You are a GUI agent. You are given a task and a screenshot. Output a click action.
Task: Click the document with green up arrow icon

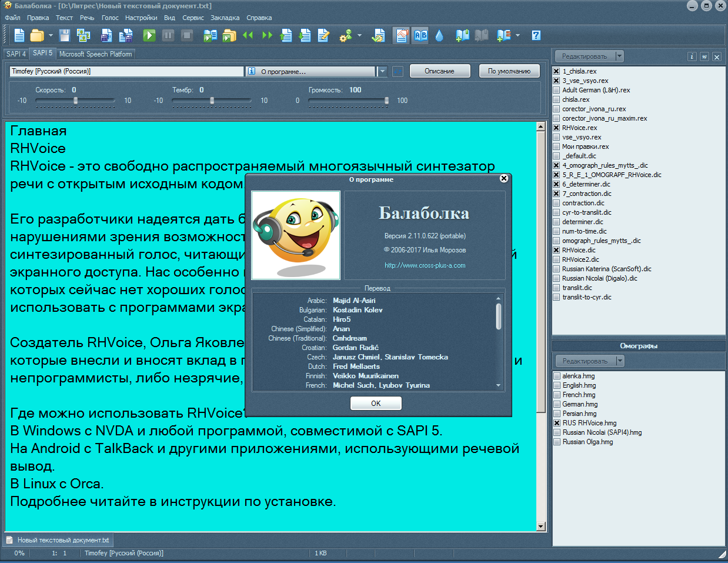pyautogui.click(x=286, y=35)
